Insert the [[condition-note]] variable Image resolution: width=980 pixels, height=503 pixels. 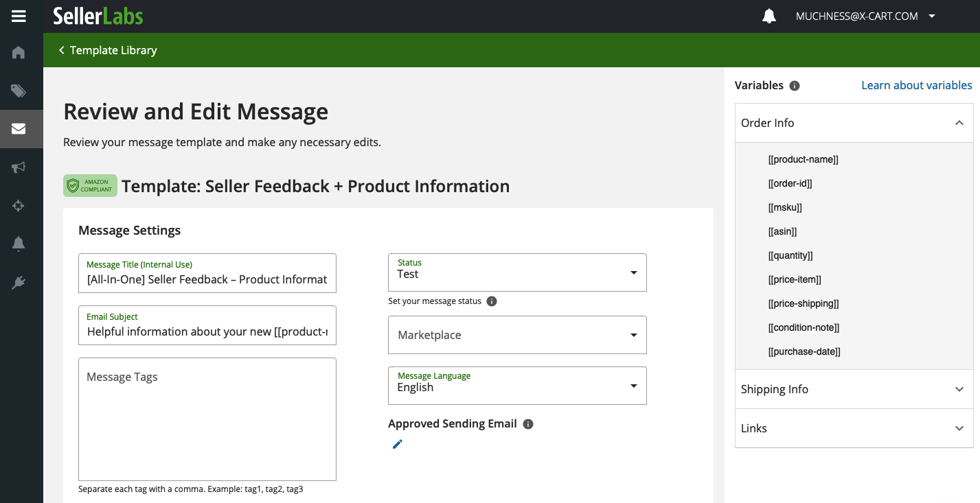pos(804,327)
